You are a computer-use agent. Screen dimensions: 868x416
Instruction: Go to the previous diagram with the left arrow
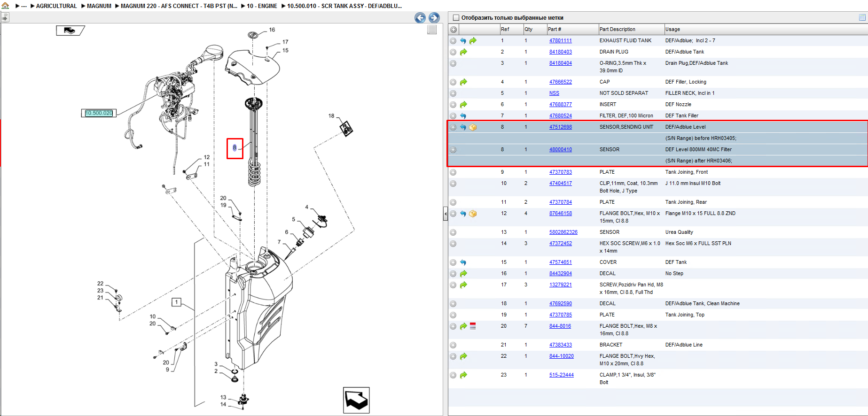(x=420, y=18)
